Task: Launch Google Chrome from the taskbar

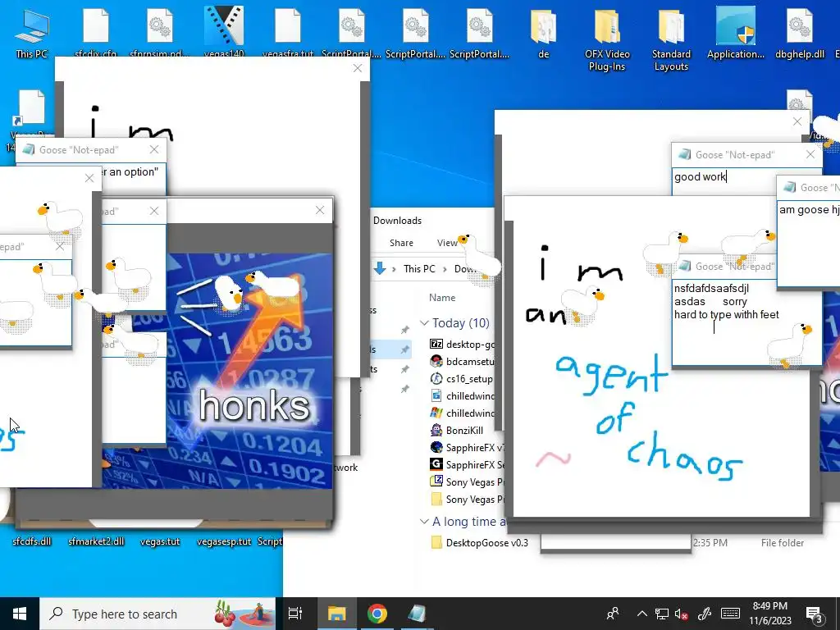Action: (x=377, y=614)
